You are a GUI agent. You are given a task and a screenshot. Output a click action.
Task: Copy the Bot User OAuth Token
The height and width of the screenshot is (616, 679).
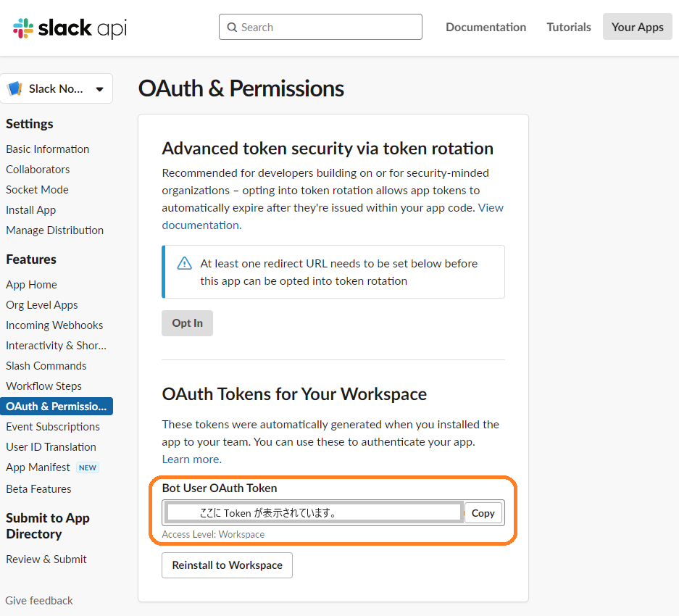coord(483,513)
